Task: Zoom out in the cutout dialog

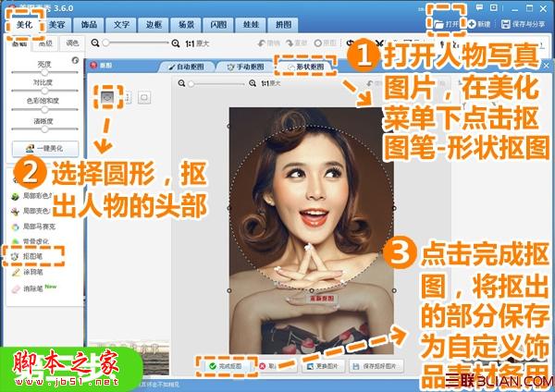Action: click(x=181, y=83)
